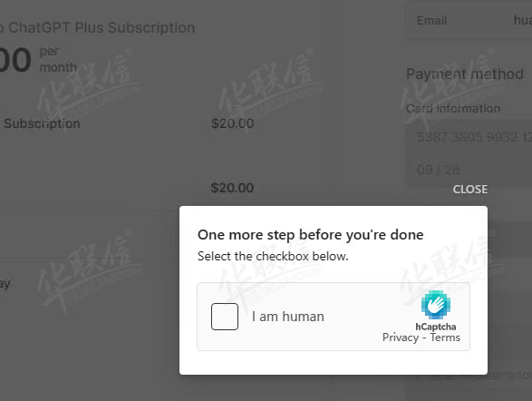The width and height of the screenshot is (532, 401).
Task: Open the hCaptcha Terms link
Action: pyautogui.click(x=445, y=337)
